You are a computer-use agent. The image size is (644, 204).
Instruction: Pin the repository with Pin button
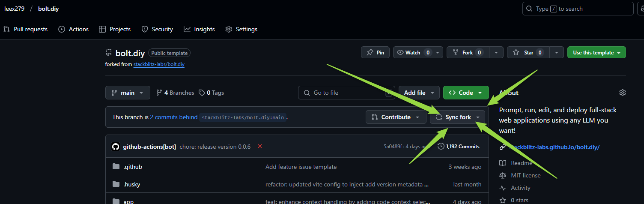point(376,52)
